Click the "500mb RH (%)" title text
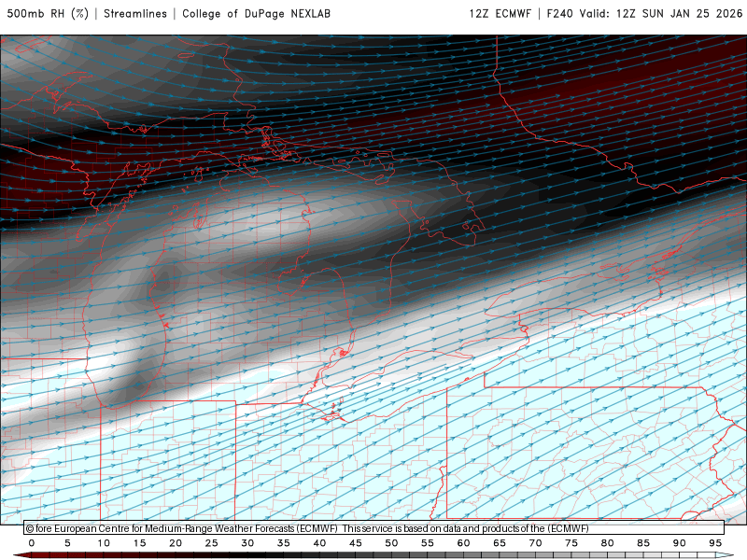This screenshot has height=560, width=747. 48,14
